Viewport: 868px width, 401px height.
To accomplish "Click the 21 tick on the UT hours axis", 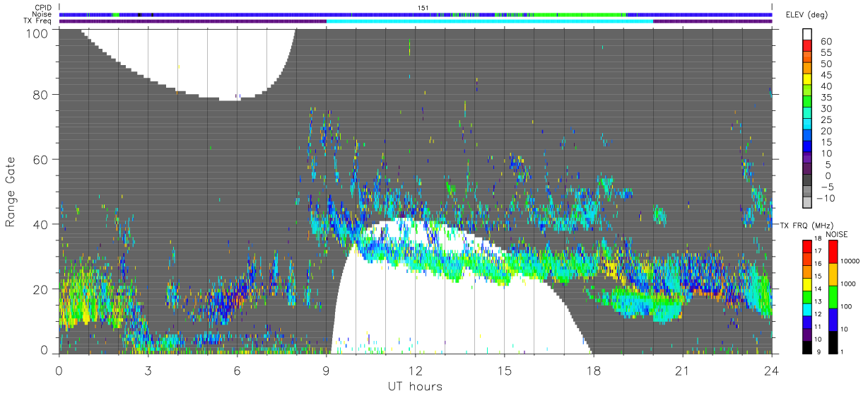I will click(x=682, y=371).
